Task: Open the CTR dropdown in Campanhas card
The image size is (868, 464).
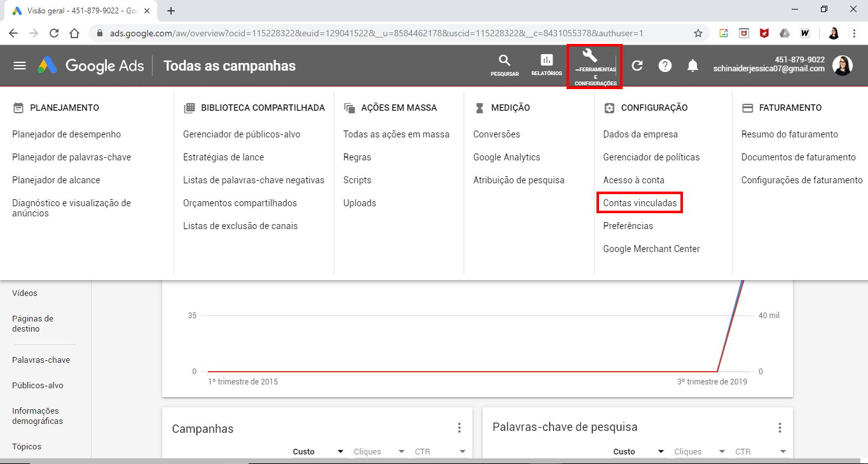Action: click(x=441, y=451)
